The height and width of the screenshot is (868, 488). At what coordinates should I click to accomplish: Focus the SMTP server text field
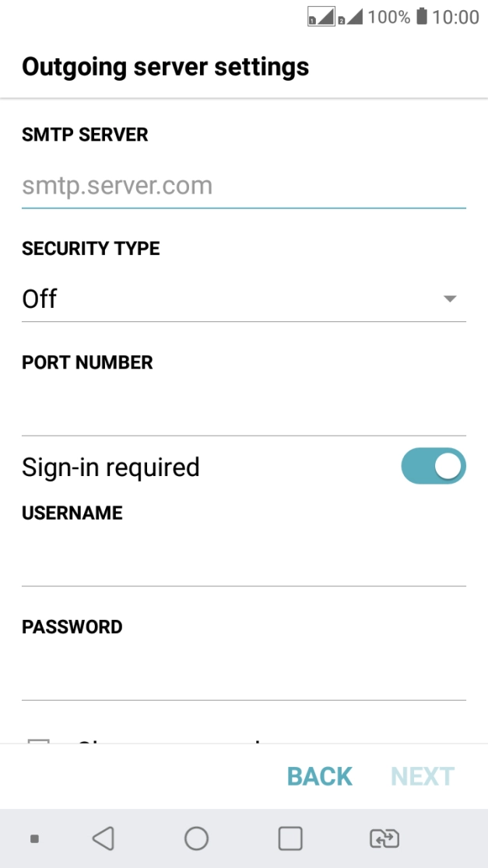tap(244, 187)
